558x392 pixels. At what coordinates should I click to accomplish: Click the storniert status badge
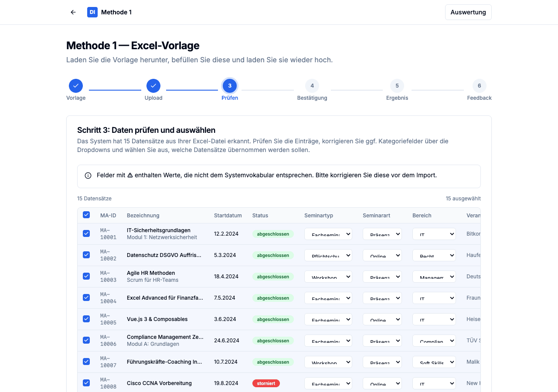pos(266,383)
